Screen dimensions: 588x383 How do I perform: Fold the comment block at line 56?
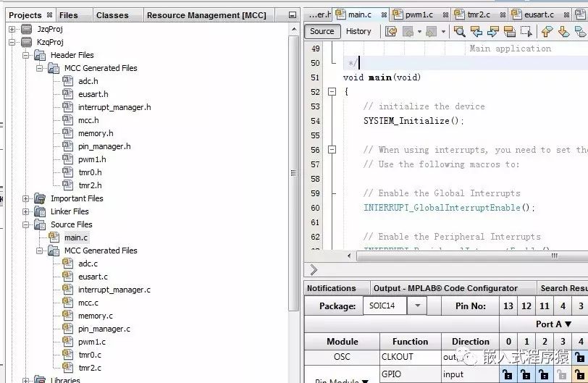click(x=332, y=150)
